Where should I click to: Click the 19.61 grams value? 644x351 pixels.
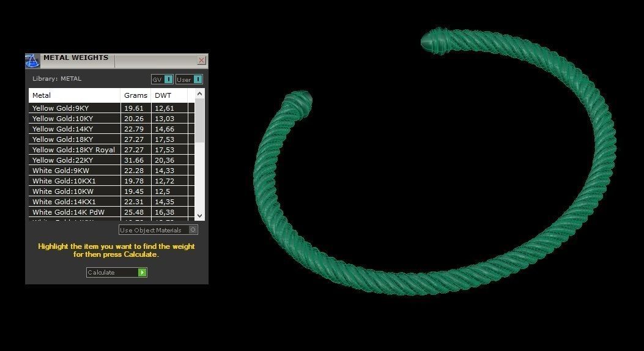(x=134, y=108)
